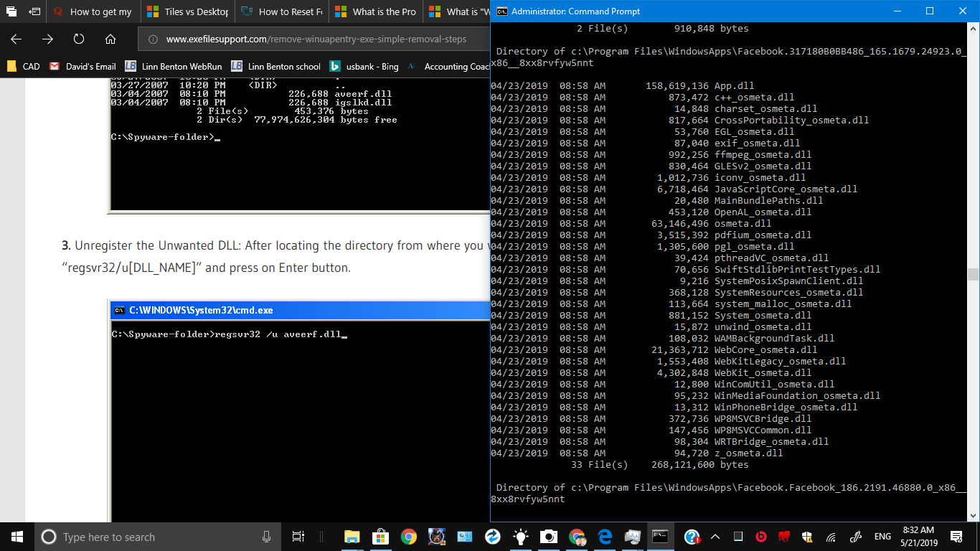The width and height of the screenshot is (980, 551).
Task: Click Command Prompt vertical scrollbar thumb
Action: pos(973,274)
